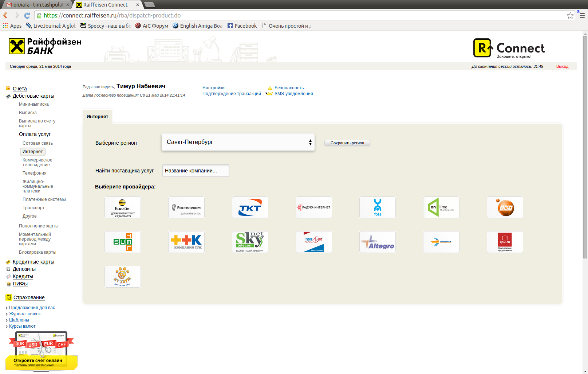This screenshot has width=588, height=374.
Task: Open the region dropdown showing Санкт-Петербург
Action: point(238,142)
